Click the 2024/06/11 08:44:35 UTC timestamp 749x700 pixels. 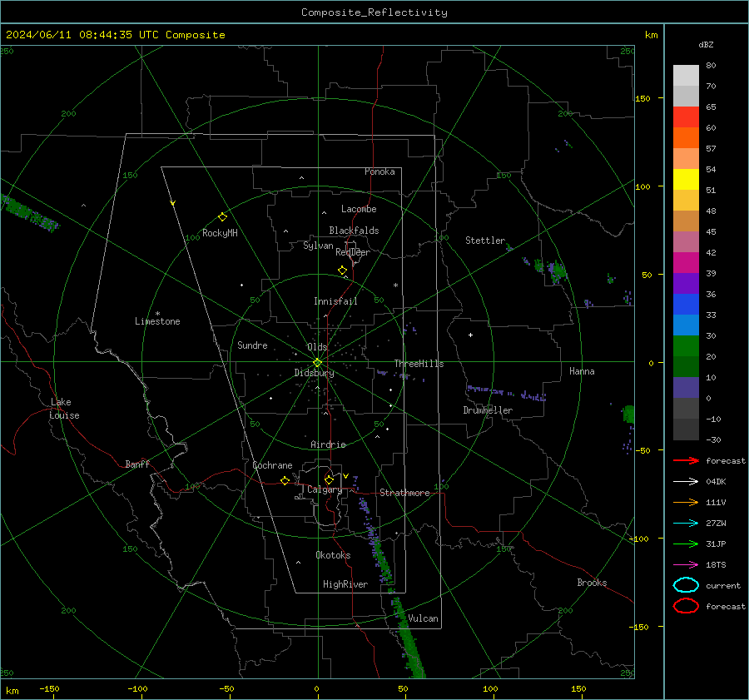[82, 35]
